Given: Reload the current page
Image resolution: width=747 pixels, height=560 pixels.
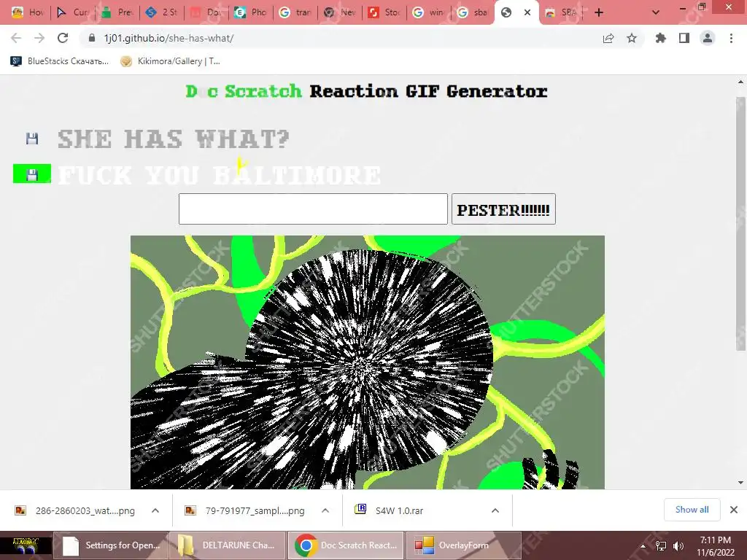Looking at the screenshot, I should pyautogui.click(x=63, y=38).
